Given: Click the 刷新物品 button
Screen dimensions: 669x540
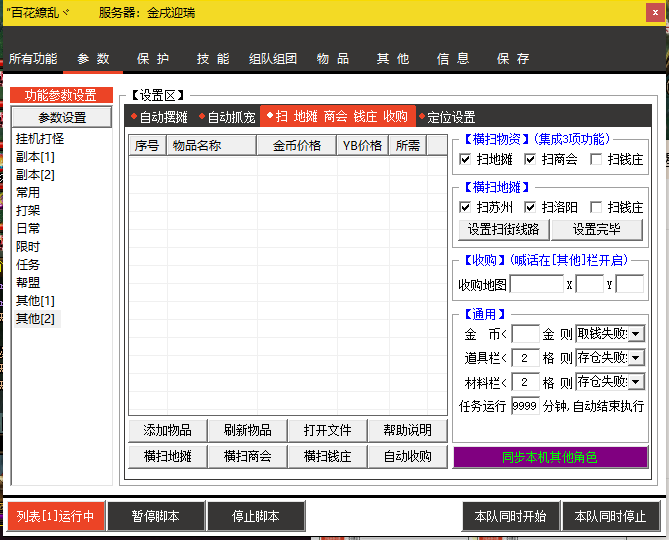Looking at the screenshot, I should pyautogui.click(x=247, y=430).
